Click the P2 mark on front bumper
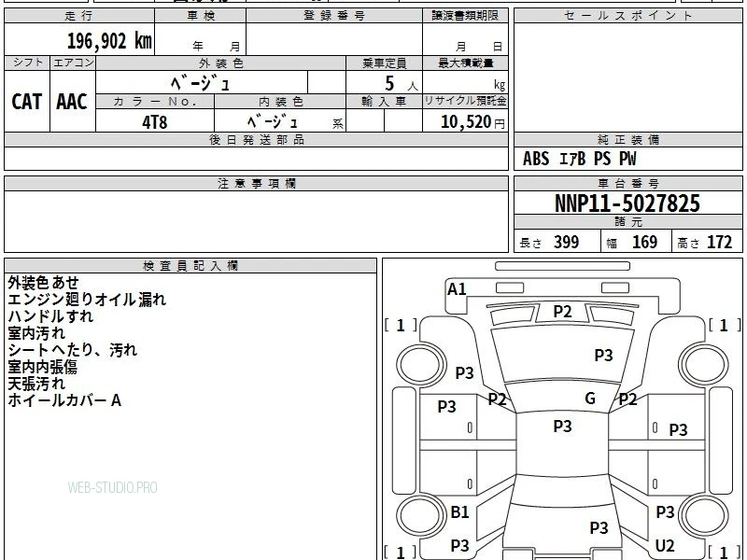This screenshot has height=560, width=747. (563, 312)
